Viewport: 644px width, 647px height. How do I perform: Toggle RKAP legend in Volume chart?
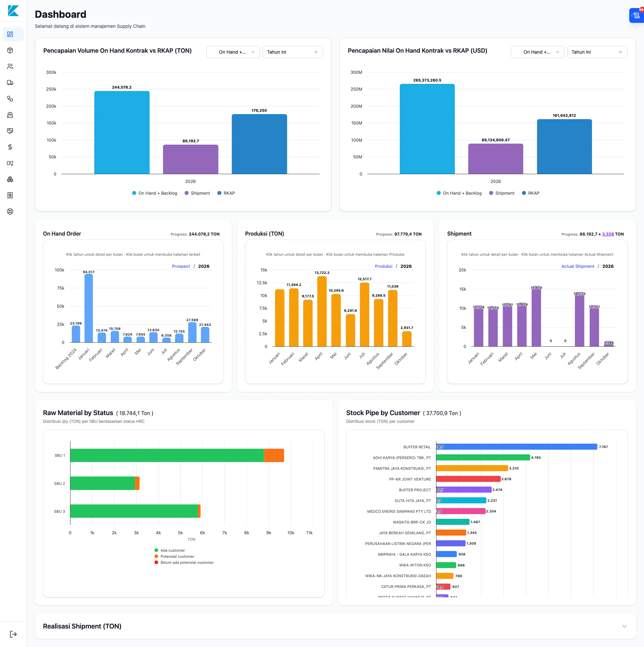pos(226,193)
